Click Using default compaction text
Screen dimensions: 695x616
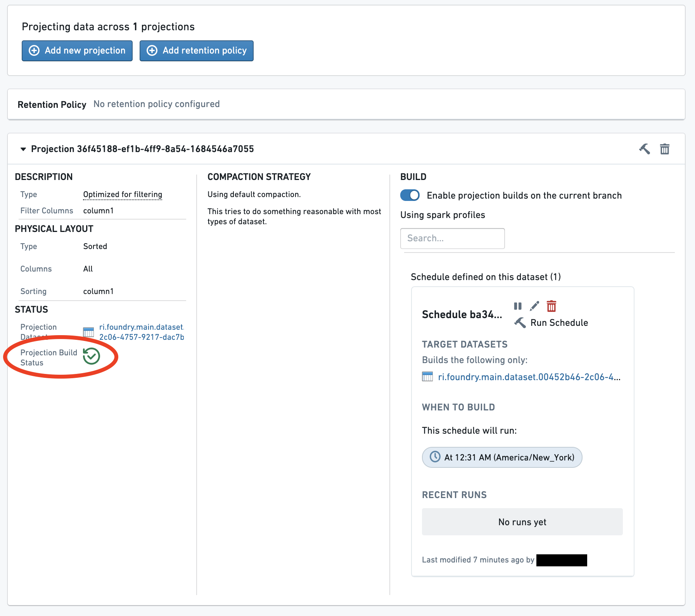click(254, 194)
